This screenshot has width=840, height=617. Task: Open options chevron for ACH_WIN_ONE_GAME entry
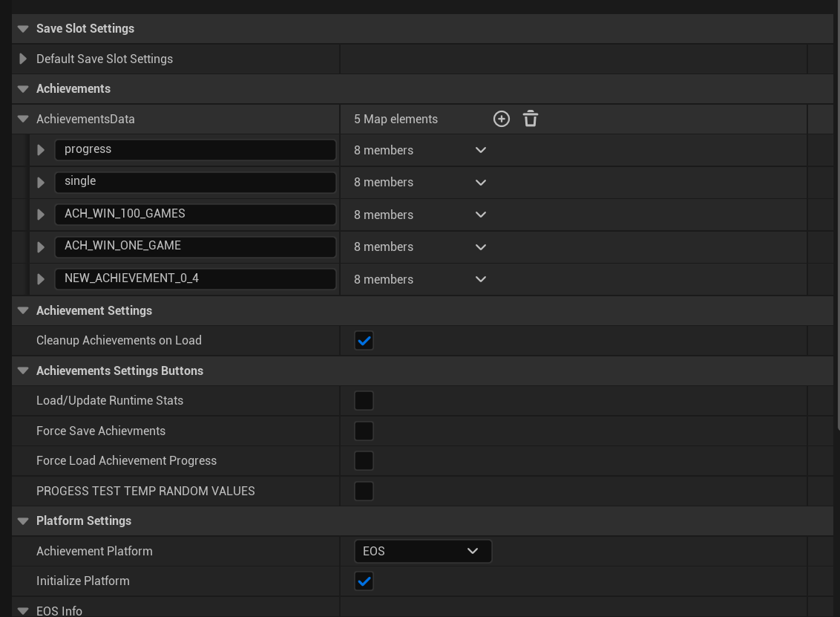[481, 247]
